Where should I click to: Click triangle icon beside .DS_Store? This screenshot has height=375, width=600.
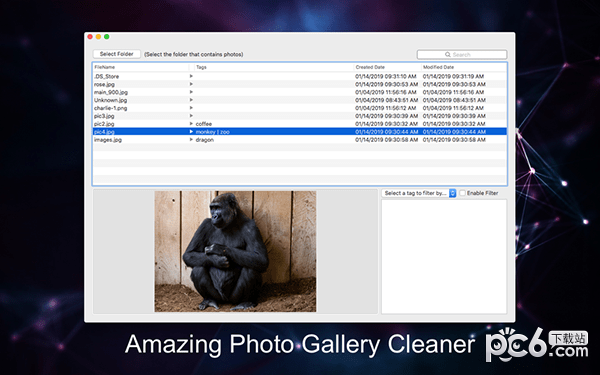(191, 76)
